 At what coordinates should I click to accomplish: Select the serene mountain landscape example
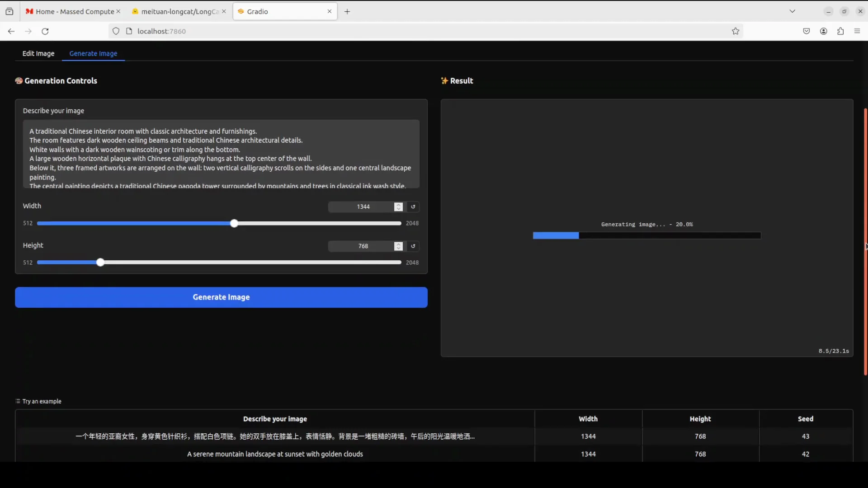tap(275, 454)
